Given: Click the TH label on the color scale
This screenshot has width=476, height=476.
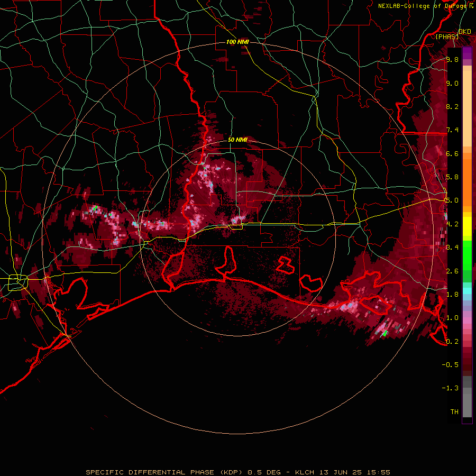Looking at the screenshot, I should pyautogui.click(x=454, y=412).
